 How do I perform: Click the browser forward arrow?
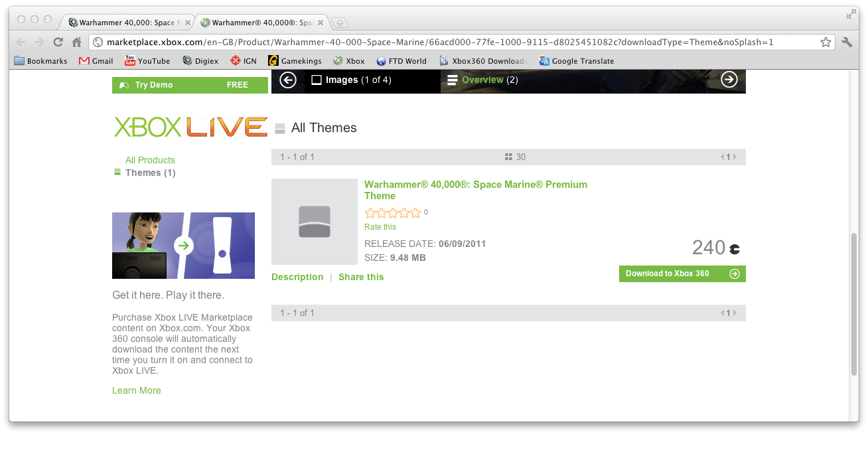(x=40, y=42)
